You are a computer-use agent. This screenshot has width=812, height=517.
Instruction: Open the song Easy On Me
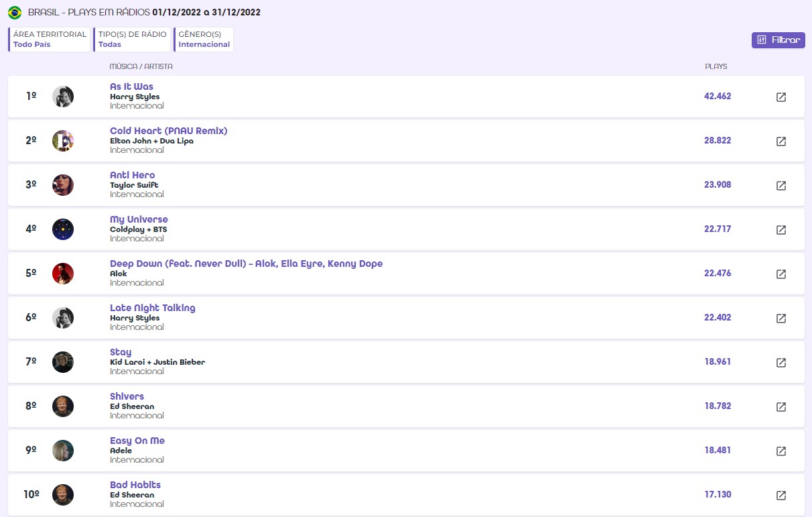coord(137,441)
